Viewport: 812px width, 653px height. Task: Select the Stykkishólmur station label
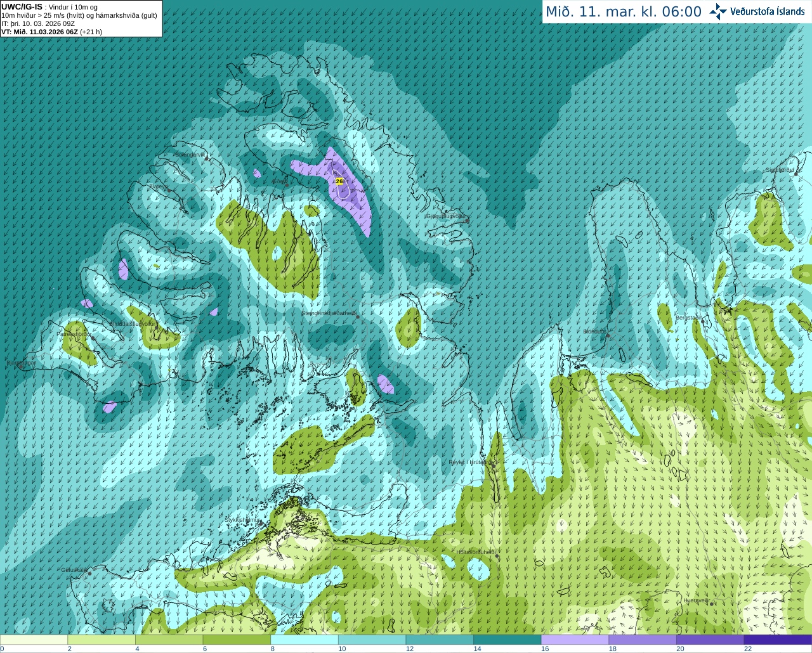[x=243, y=520]
